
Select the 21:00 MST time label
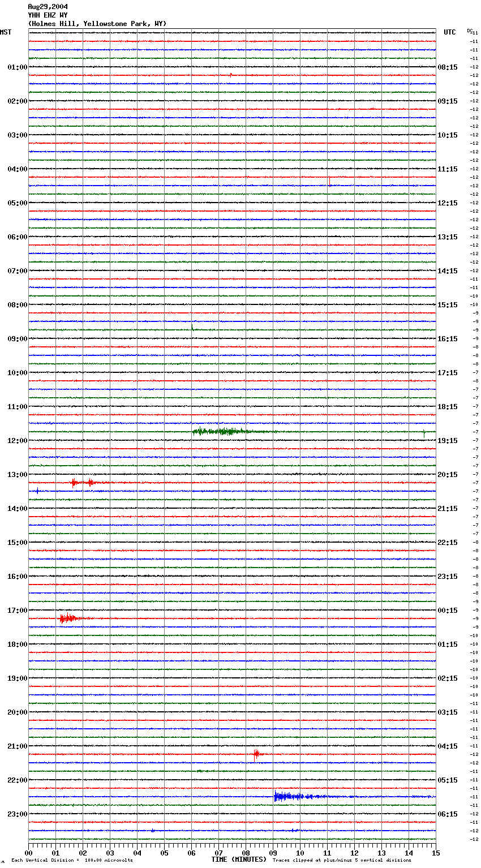click(x=18, y=746)
